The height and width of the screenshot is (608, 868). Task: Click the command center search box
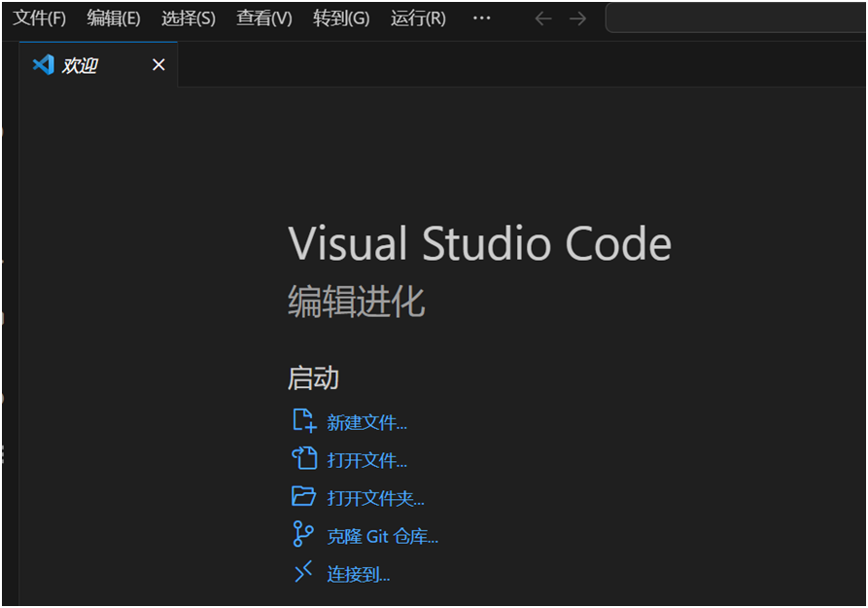pyautogui.click(x=736, y=18)
